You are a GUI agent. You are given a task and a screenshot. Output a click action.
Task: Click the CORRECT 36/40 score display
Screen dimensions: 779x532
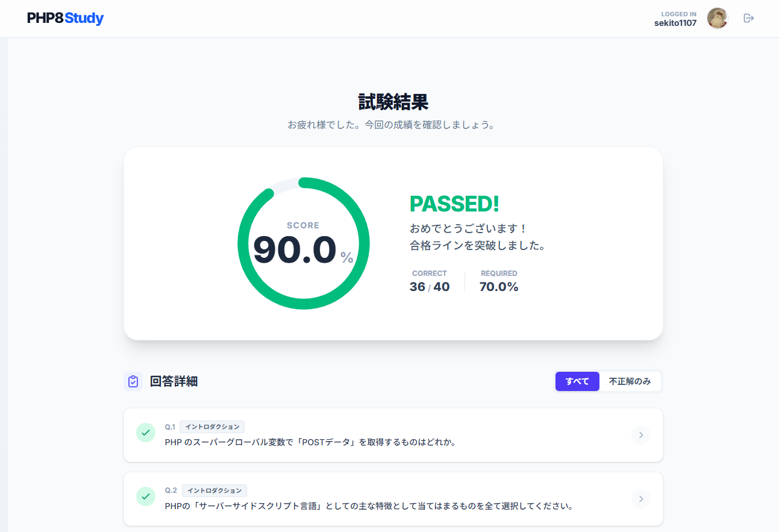[429, 281]
